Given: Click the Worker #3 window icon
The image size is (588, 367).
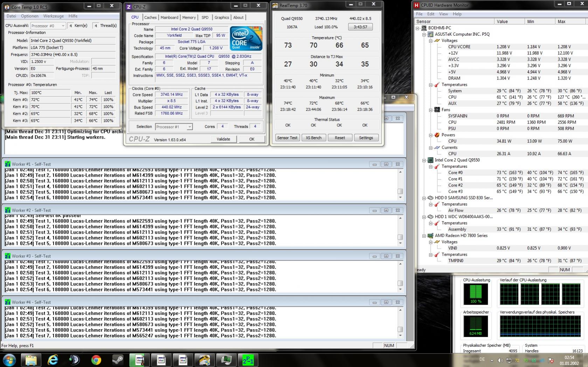Looking at the screenshot, I should 8,256.
